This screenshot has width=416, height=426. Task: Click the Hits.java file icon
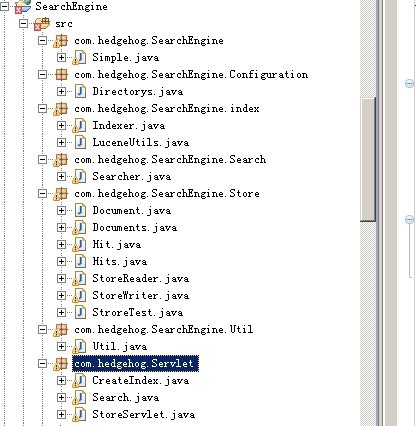point(80,262)
